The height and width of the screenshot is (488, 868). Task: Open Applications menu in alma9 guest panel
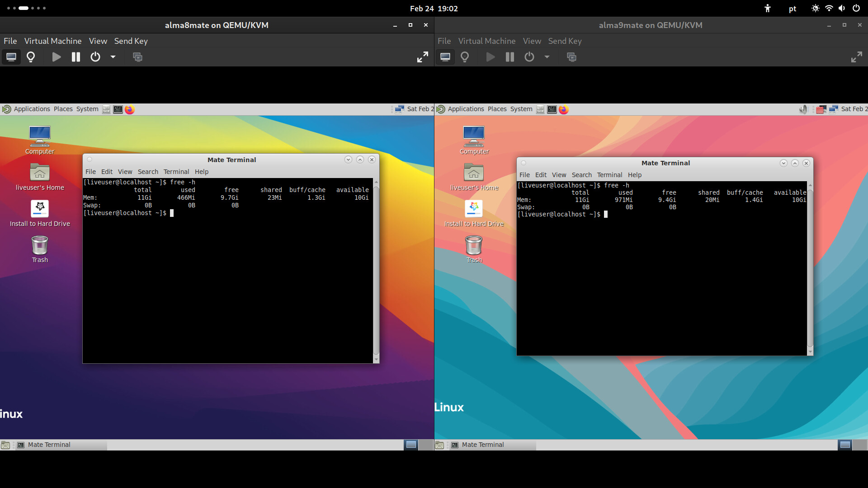(466, 109)
